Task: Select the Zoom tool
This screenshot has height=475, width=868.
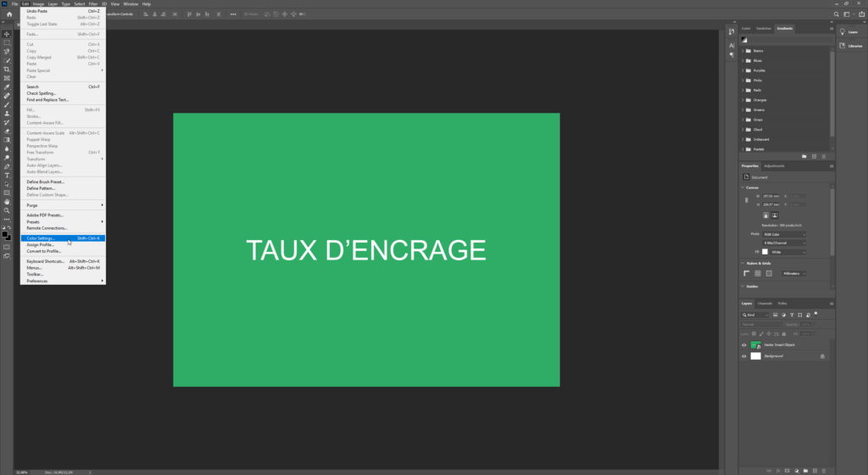Action: 7,211
